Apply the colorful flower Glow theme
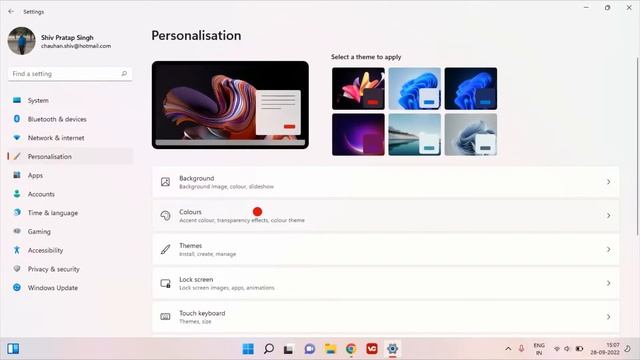 (358, 89)
